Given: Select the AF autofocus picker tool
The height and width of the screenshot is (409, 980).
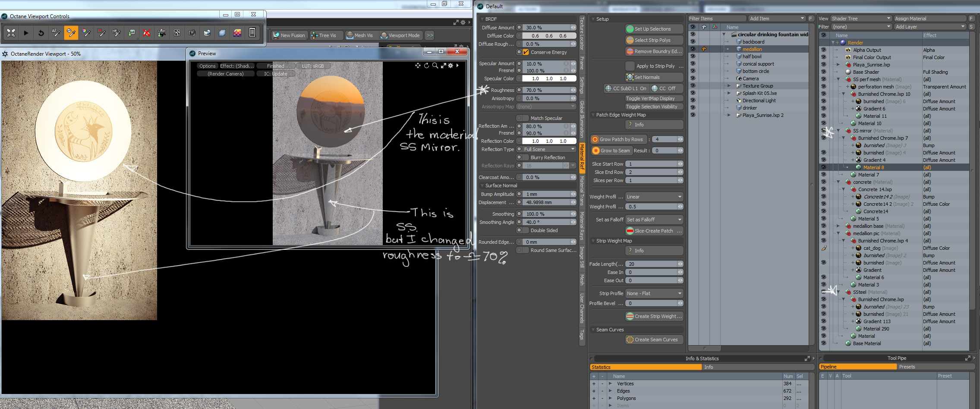Looking at the screenshot, I should coord(56,33).
